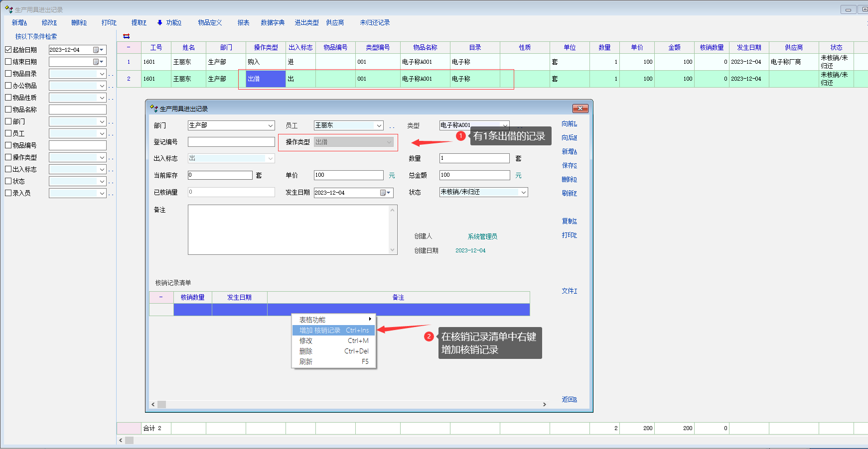
Task: Open calendar picker for 发生日期 in dialog
Action: (x=385, y=193)
